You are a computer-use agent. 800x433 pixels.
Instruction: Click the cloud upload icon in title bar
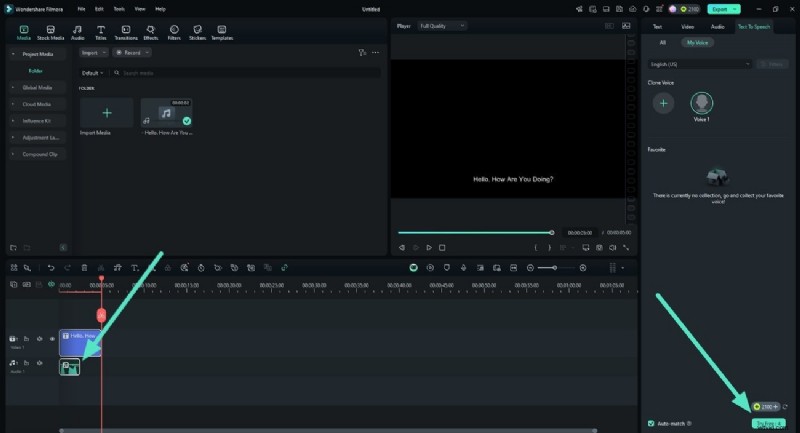[633, 9]
